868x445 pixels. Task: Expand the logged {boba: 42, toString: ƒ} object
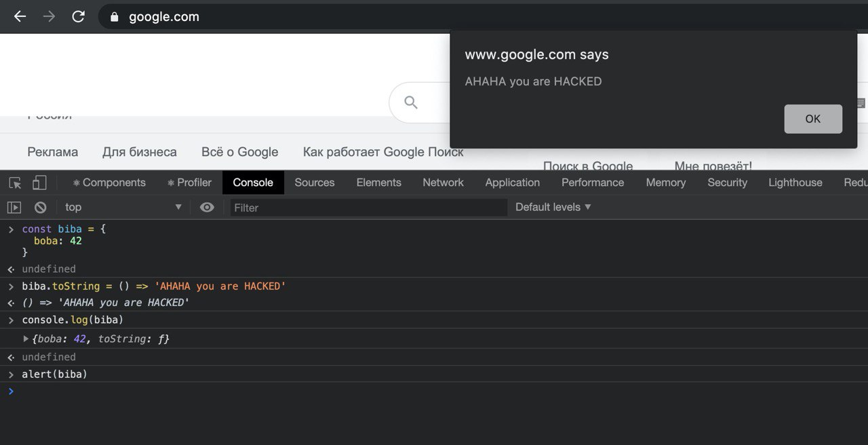tap(26, 338)
